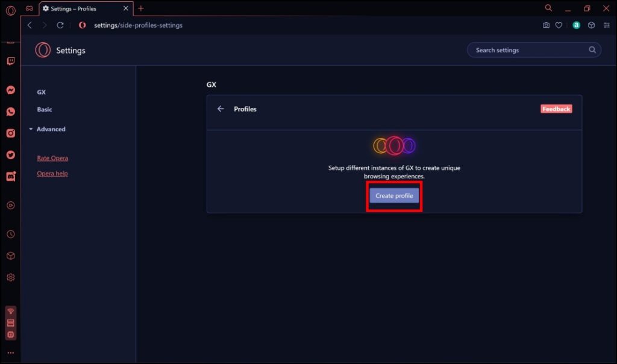
Task: Focus the Search settings field
Action: point(534,50)
